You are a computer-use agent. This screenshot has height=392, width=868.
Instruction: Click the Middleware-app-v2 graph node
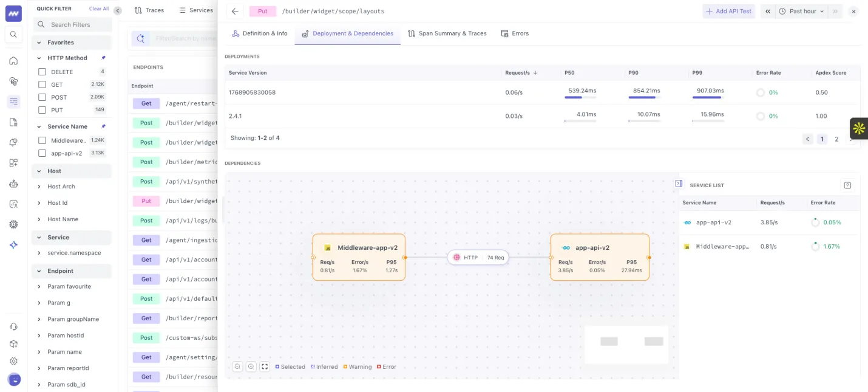359,257
